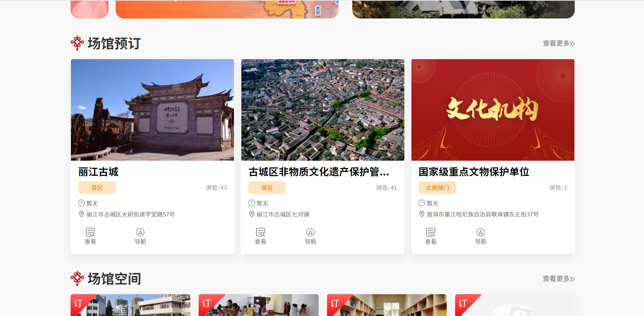This screenshot has width=644, height=316.
Task: Click the 丽江古城 gate photo
Action: 152,110
